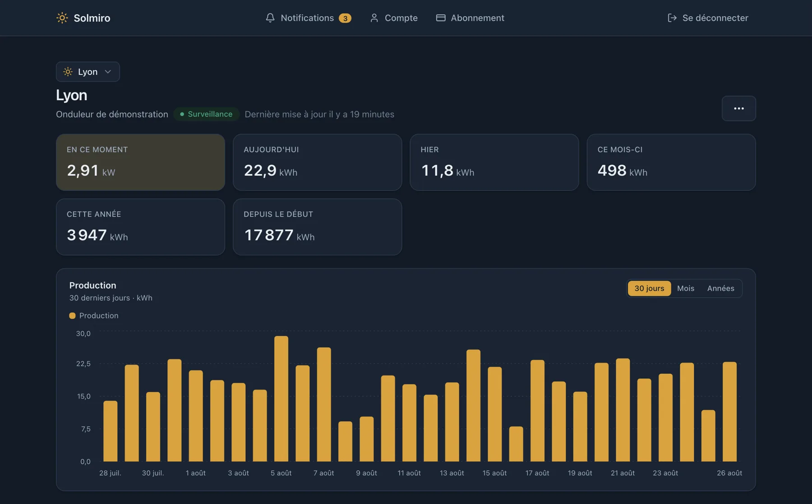Image resolution: width=812 pixels, height=504 pixels.
Task: Switch the chart to Années view
Action: (x=720, y=288)
